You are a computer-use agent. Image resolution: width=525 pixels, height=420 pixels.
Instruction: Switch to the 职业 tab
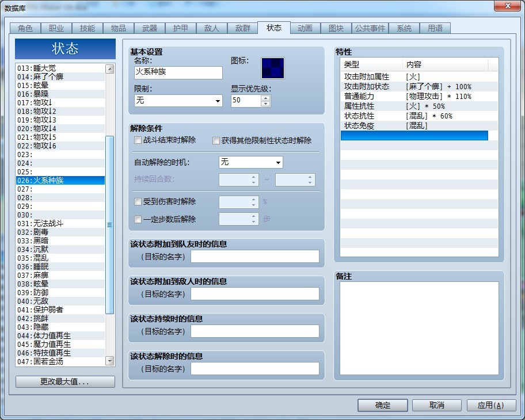tap(56, 28)
